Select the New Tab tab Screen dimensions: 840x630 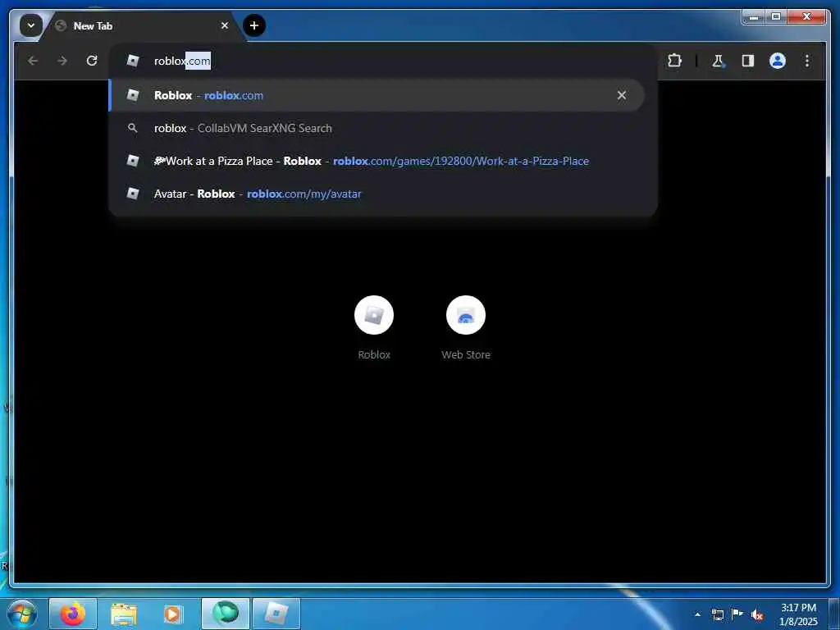(x=141, y=25)
